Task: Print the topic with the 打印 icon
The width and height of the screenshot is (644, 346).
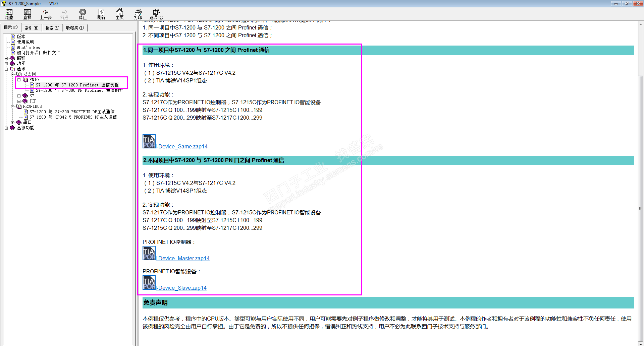Action: pyautogui.click(x=138, y=14)
